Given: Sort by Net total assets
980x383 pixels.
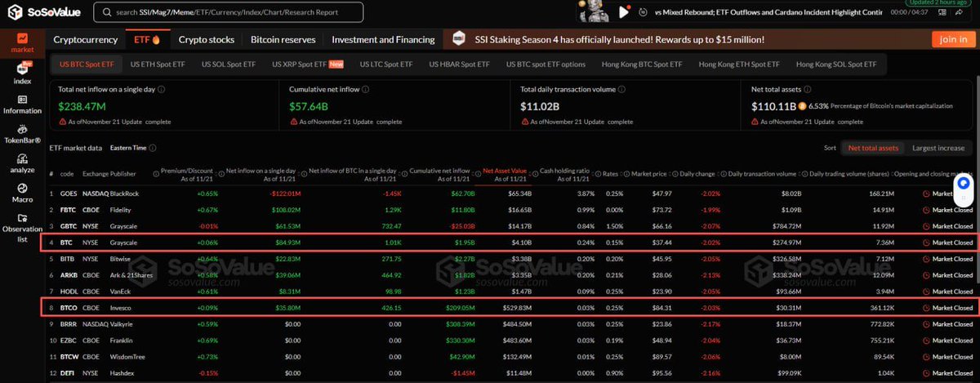Looking at the screenshot, I should point(873,148).
